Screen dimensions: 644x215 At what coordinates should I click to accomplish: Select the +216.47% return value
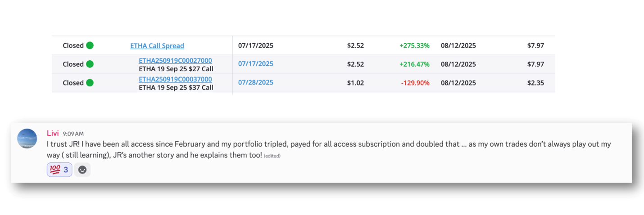pos(414,64)
